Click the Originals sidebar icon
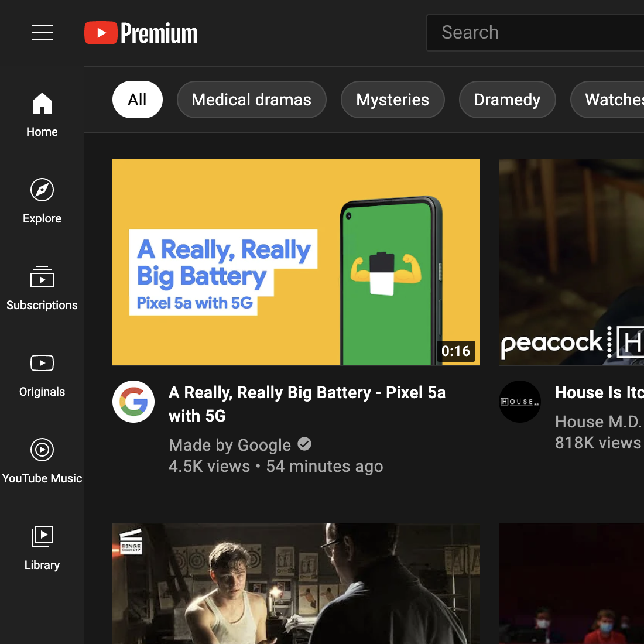 42,363
